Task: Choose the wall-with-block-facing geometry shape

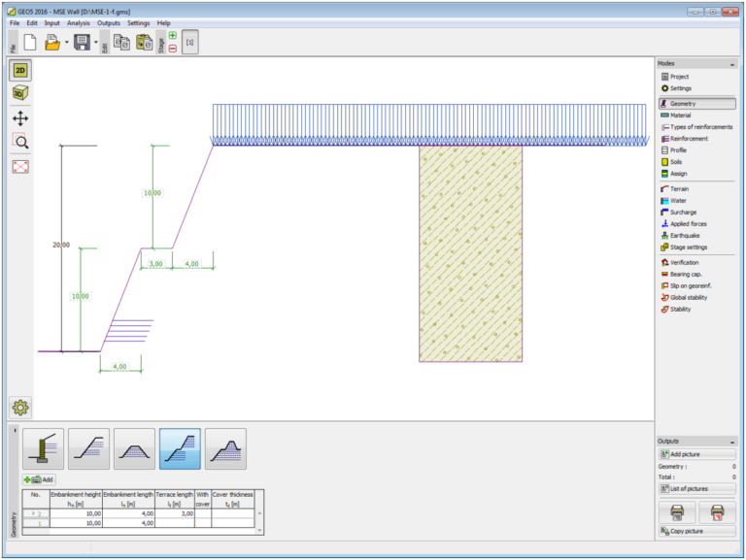Action: tap(43, 449)
